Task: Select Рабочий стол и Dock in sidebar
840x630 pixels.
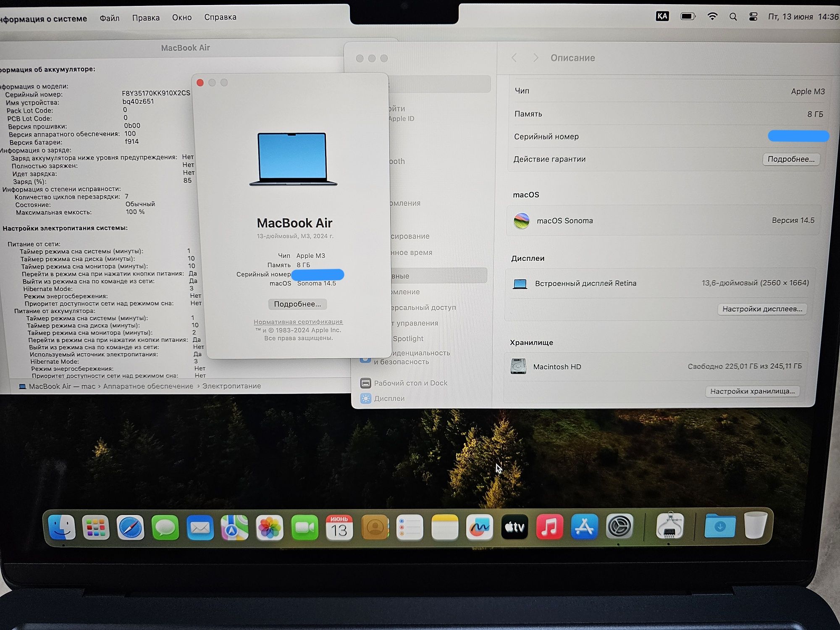Action: click(404, 383)
